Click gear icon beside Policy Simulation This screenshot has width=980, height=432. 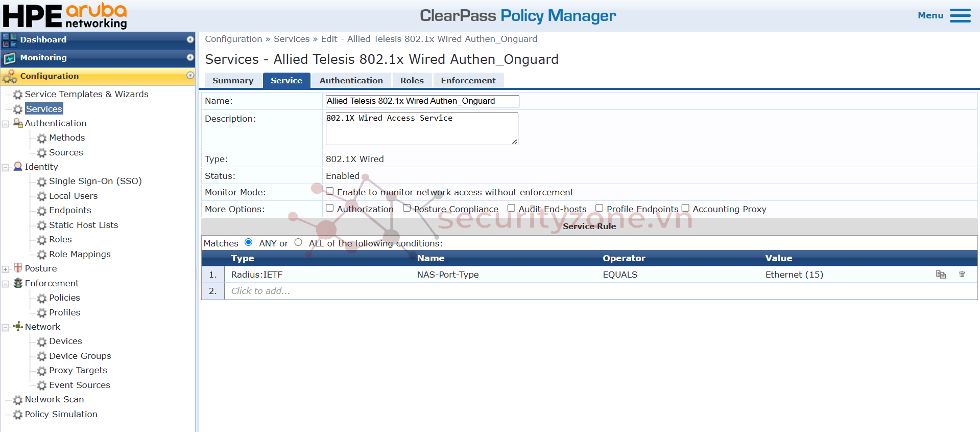pyautogui.click(x=18, y=415)
